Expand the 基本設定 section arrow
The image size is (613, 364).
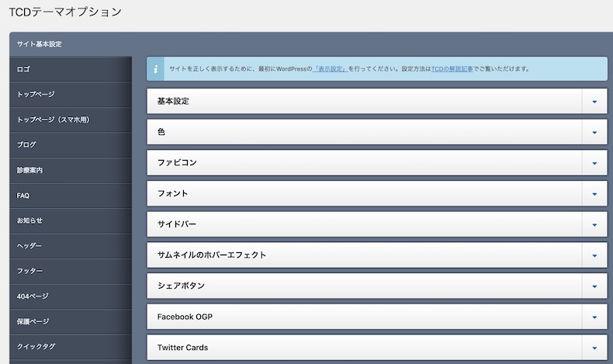click(594, 101)
